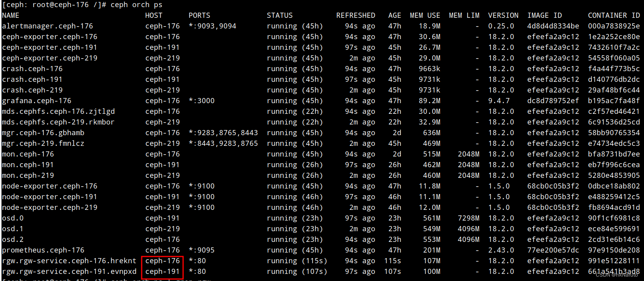This screenshot has height=281, width=644.
Task: Click ceph-exporter.ceph-191 service name
Action: pos(50,47)
